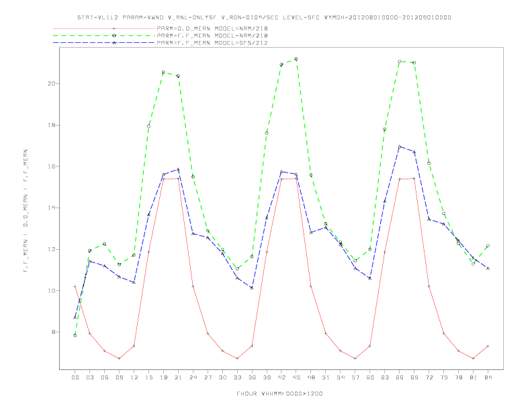
Task: Click red plus data point at hour 09
Action: coord(119,359)
